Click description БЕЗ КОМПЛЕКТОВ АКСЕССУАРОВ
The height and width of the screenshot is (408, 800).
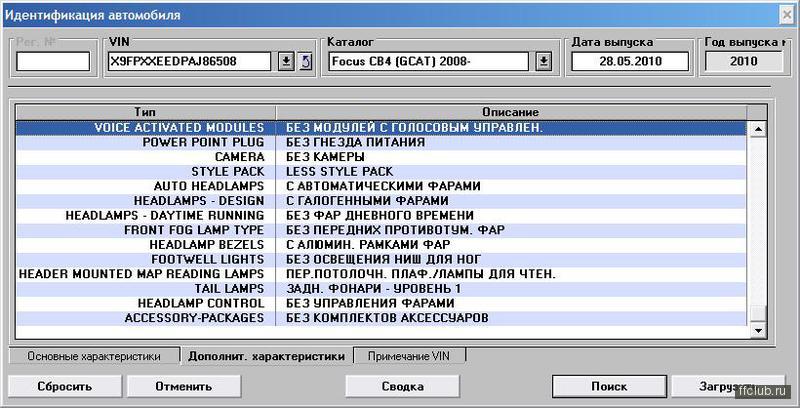point(387,318)
